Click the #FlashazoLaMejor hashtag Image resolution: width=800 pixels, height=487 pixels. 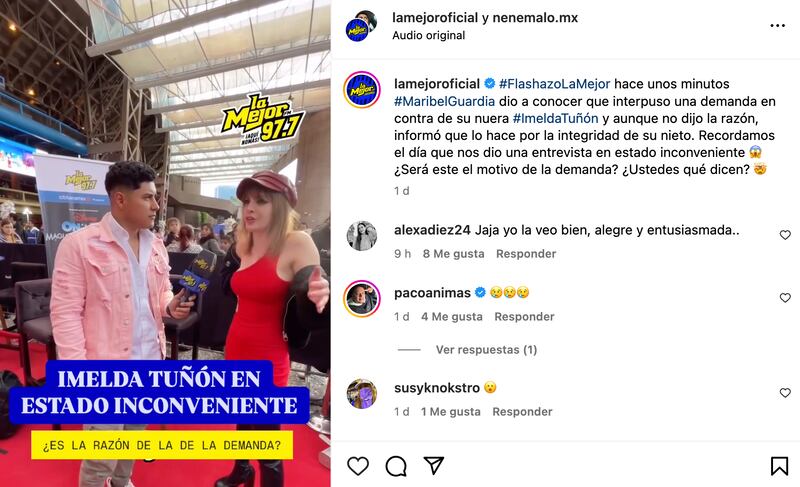point(555,84)
